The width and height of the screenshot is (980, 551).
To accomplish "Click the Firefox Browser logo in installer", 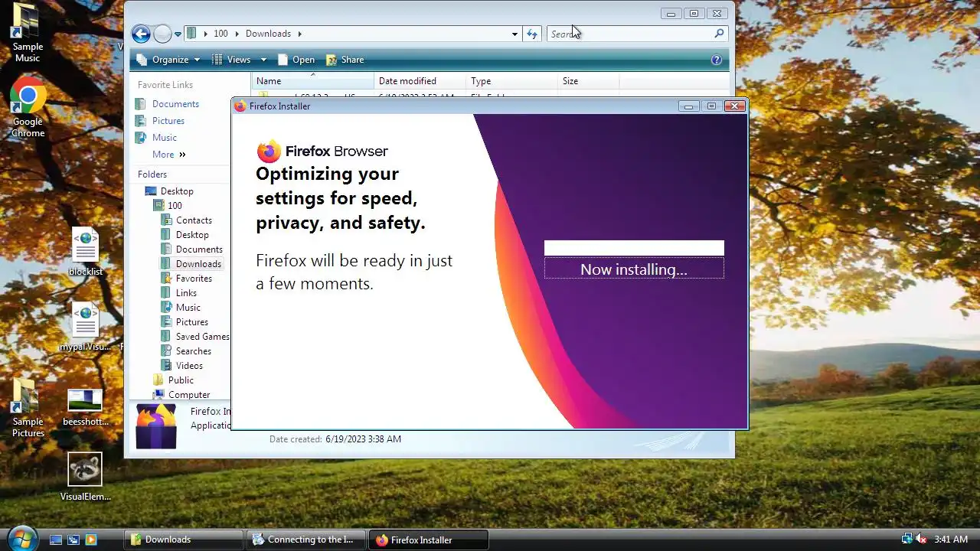I will coord(322,151).
